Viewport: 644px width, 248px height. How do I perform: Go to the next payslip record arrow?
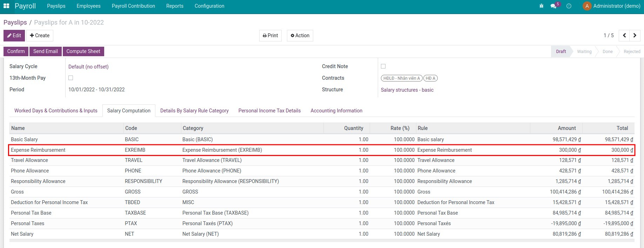click(x=635, y=35)
